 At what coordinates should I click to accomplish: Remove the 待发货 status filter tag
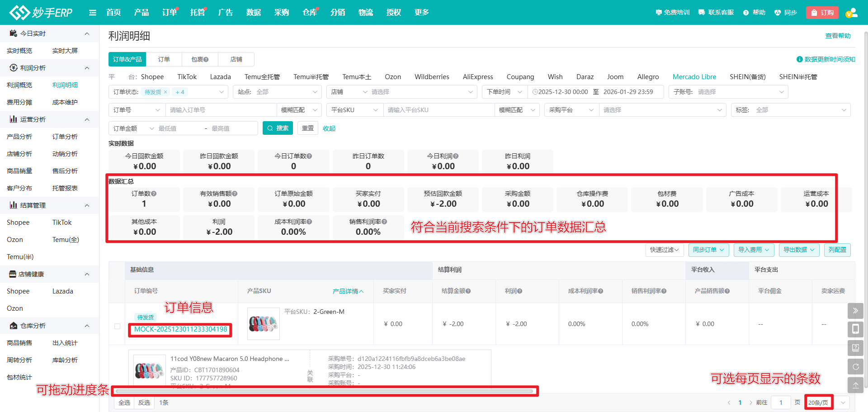click(x=165, y=92)
